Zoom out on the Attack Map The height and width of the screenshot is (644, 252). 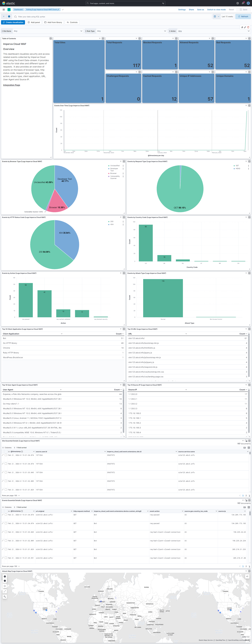coord(5,581)
